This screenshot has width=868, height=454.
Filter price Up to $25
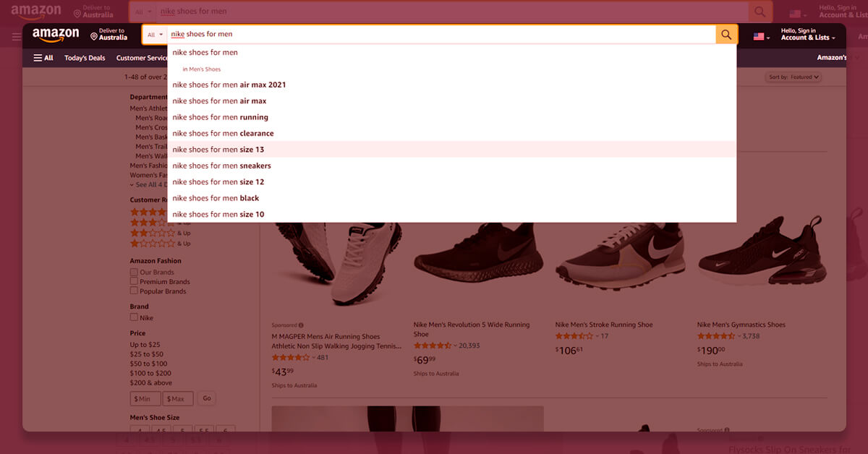pos(145,345)
